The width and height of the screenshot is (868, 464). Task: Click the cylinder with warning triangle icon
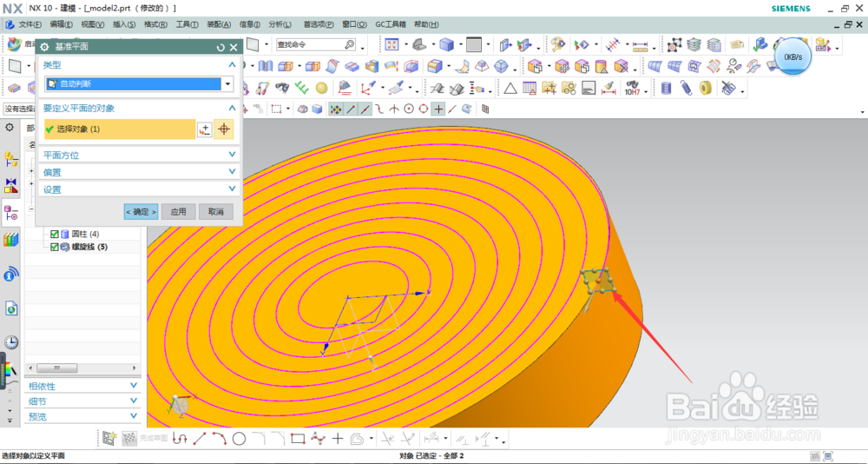tap(602, 67)
